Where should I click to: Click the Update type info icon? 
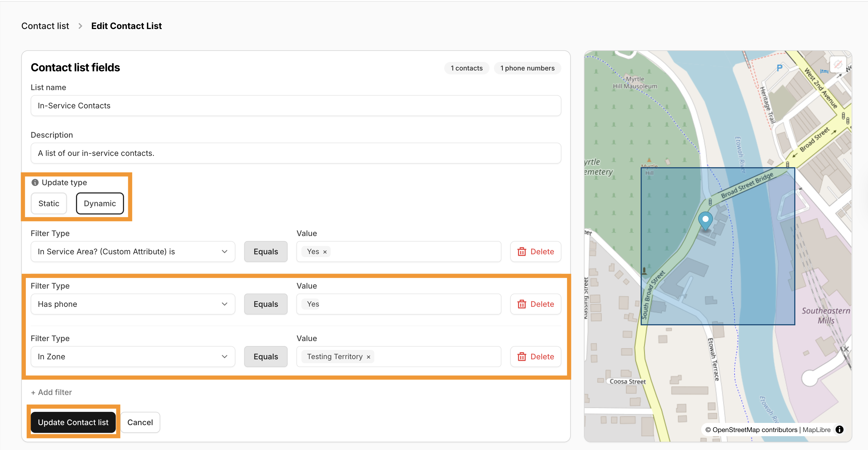pyautogui.click(x=35, y=182)
